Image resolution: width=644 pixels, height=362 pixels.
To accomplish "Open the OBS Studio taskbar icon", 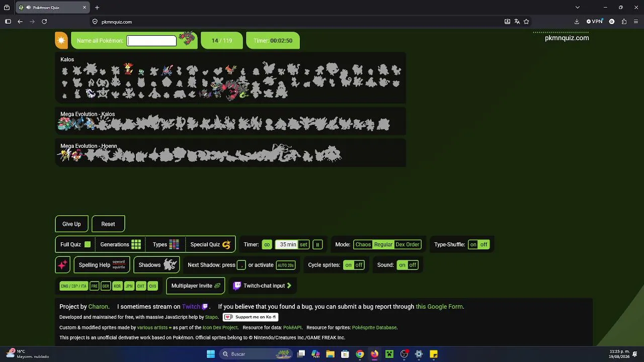I will coord(404,354).
